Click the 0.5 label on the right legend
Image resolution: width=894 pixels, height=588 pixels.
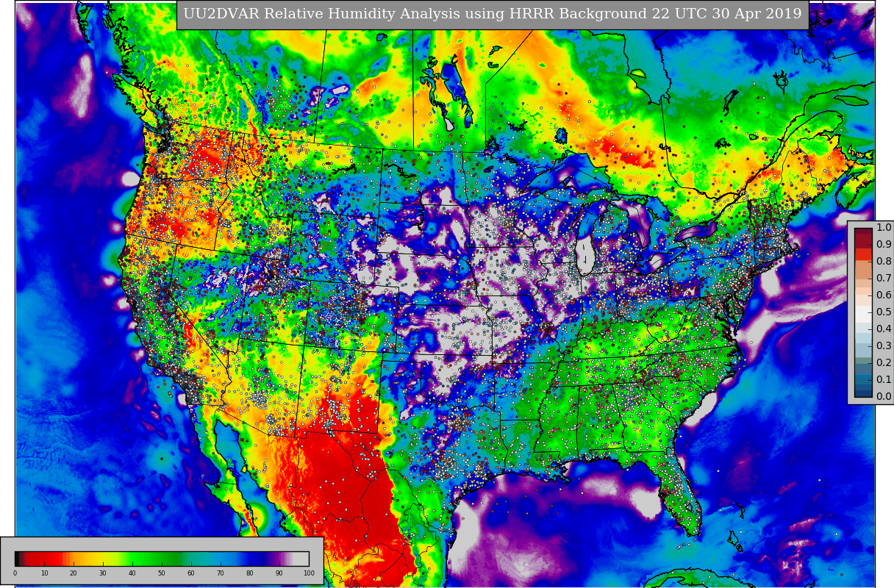pos(884,312)
